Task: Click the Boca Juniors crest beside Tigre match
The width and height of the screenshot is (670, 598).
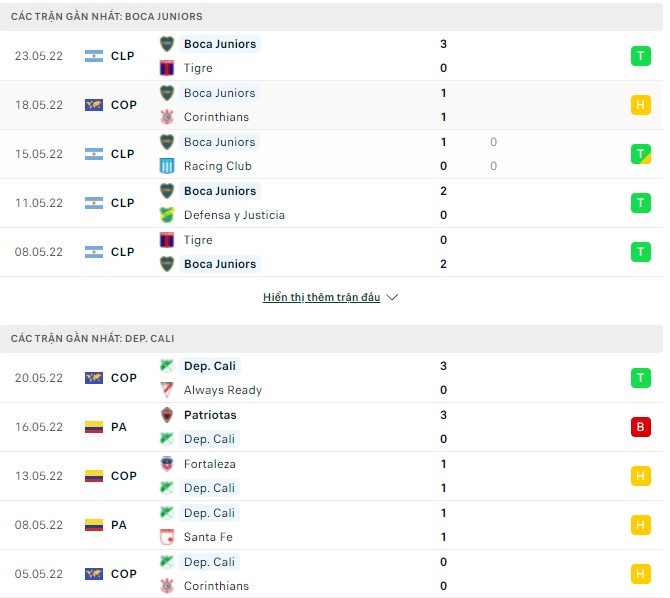Action: pyautogui.click(x=167, y=44)
